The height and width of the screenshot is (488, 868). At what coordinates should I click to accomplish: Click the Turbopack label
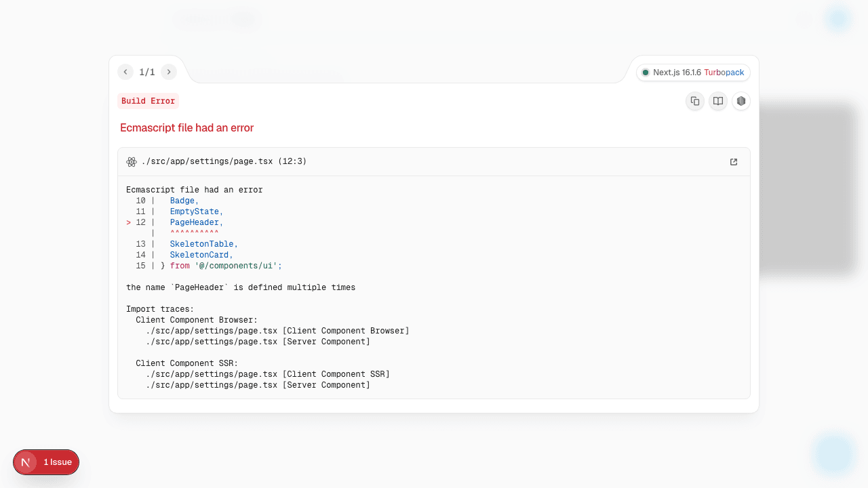tap(724, 73)
